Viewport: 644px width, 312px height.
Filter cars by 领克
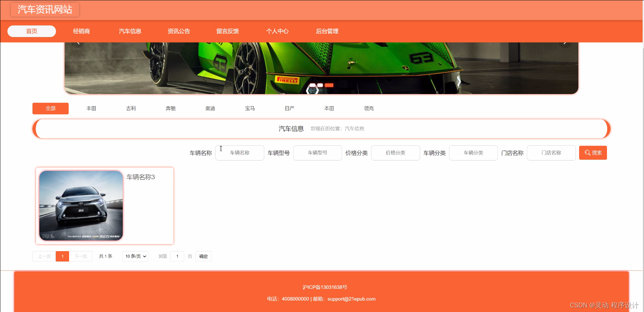coord(369,108)
